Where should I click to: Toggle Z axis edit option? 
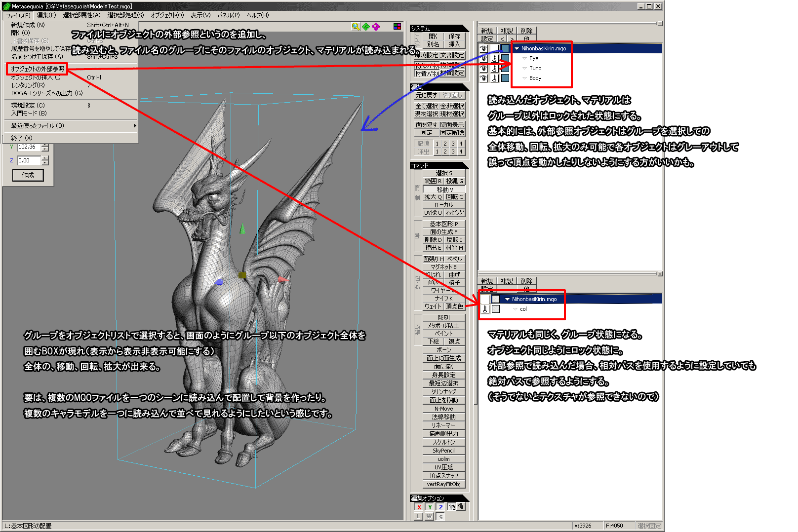click(x=440, y=507)
